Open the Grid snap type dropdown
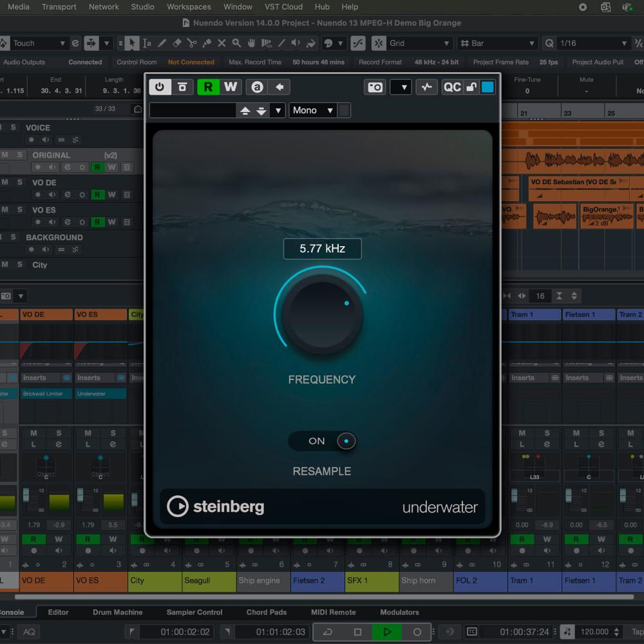This screenshot has height=644, width=644. (420, 43)
